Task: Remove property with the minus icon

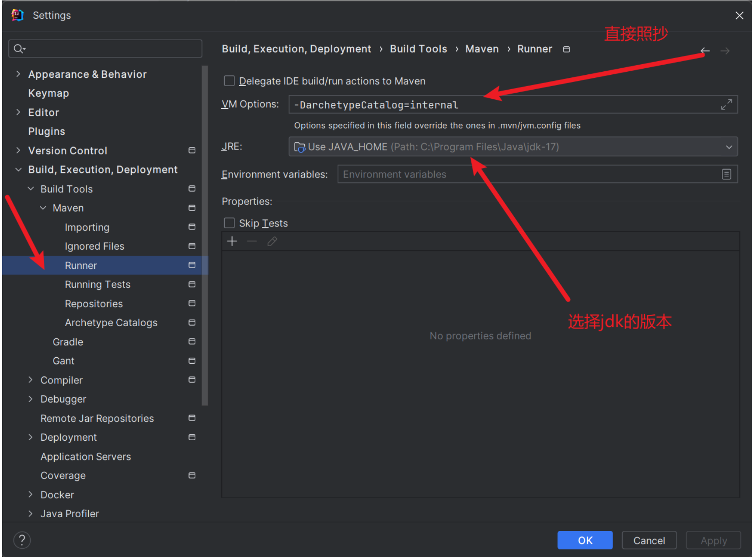Action: point(252,241)
